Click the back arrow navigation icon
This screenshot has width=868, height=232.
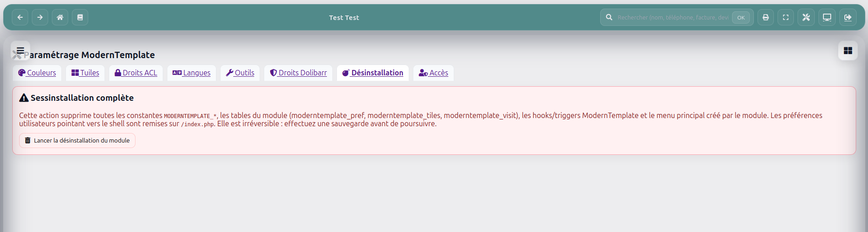[x=20, y=17]
